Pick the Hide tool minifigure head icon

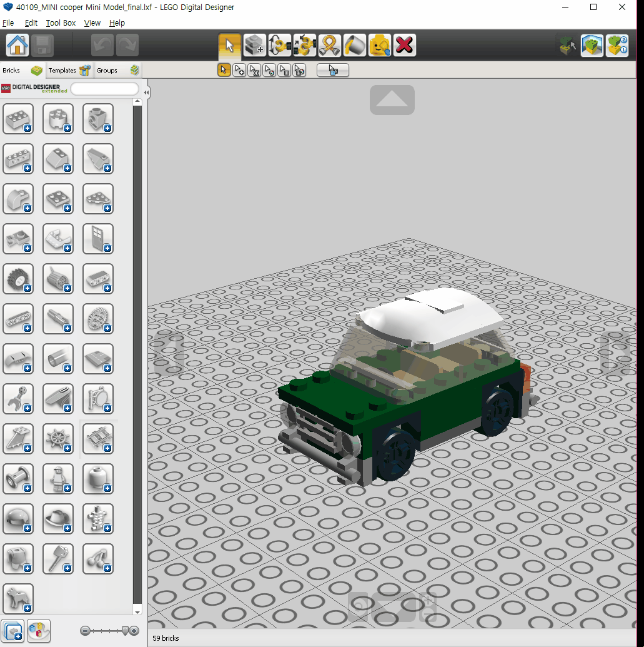point(379,46)
